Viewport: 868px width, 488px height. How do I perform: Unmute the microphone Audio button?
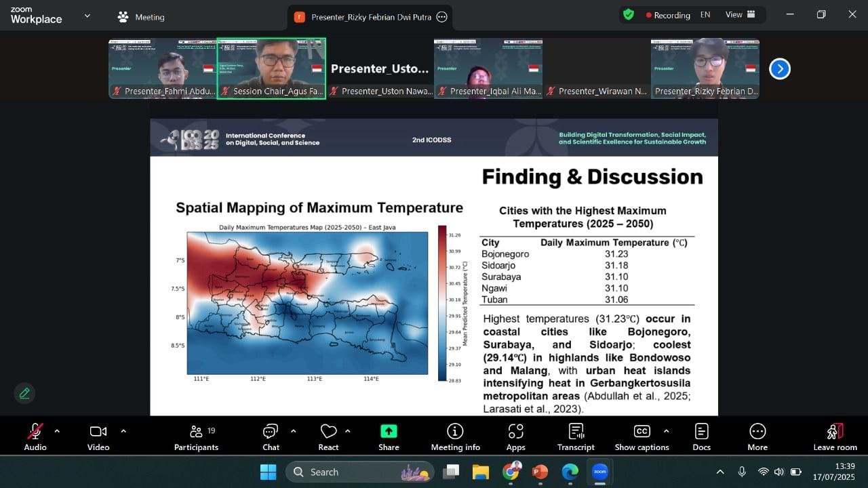pyautogui.click(x=35, y=436)
